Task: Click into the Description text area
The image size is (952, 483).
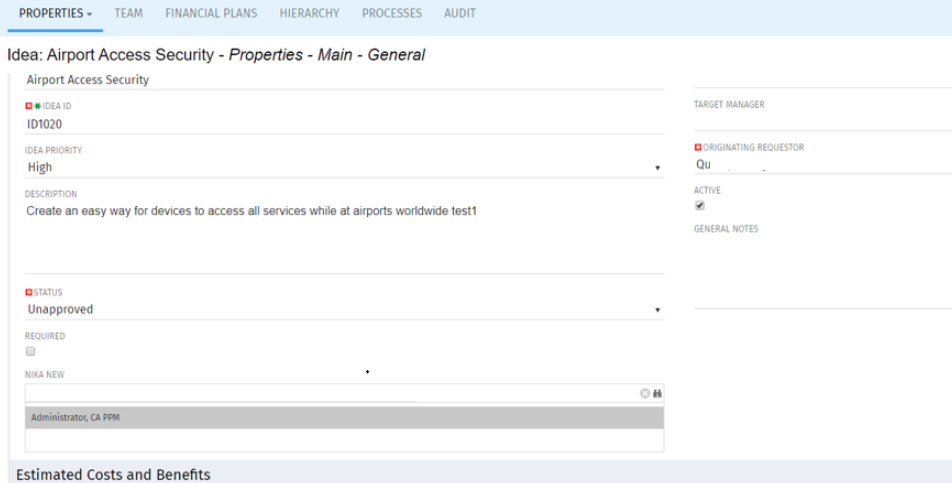Action: click(x=344, y=237)
